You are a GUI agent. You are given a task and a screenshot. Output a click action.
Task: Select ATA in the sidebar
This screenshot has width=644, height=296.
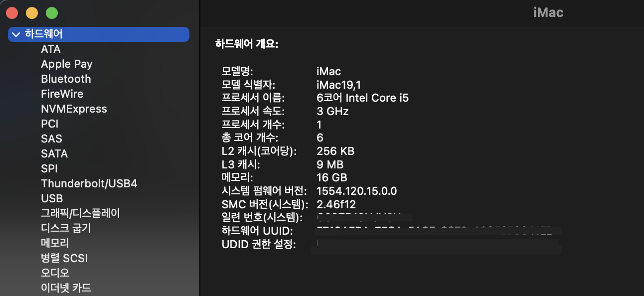[51, 49]
